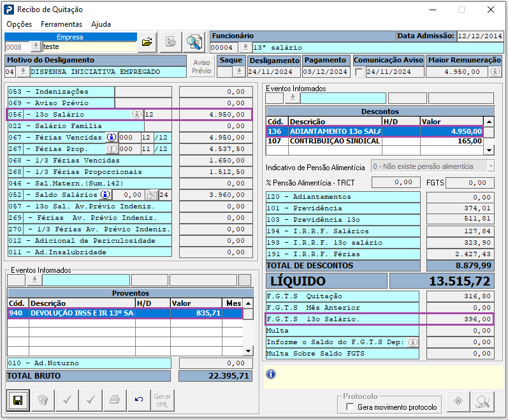508x420 pixels.
Task: Click the Pagamento date field
Action: [326, 72]
